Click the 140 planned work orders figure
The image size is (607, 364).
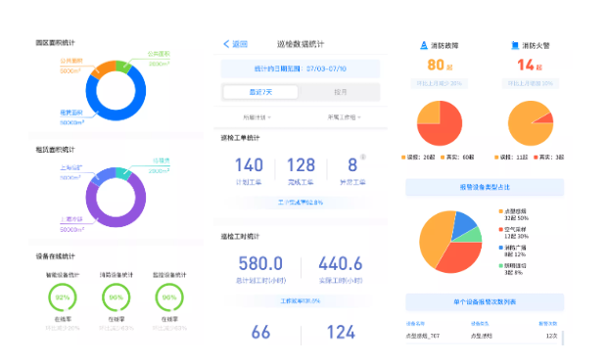(249, 165)
